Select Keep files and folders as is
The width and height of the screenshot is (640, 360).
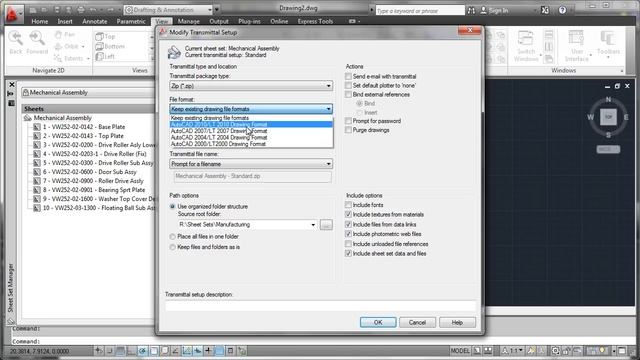[173, 247]
